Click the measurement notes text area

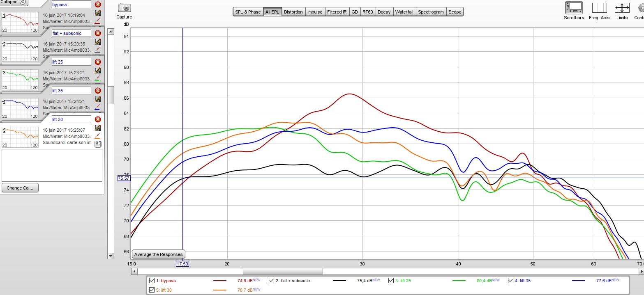click(52, 165)
